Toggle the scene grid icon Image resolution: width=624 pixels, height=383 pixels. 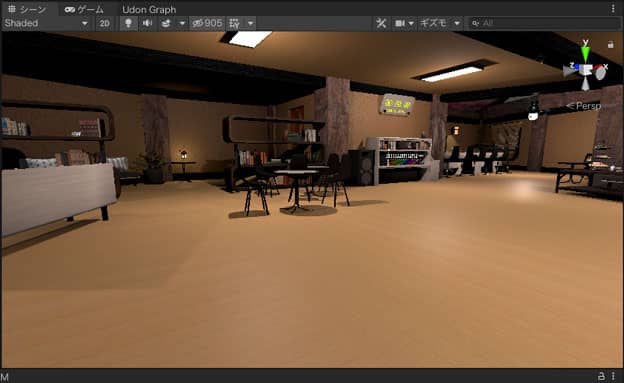tap(234, 23)
